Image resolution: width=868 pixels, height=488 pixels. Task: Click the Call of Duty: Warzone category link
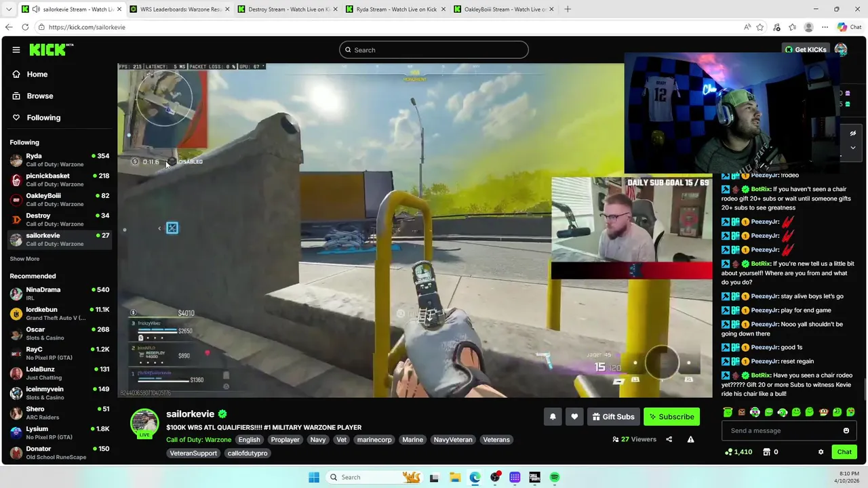click(199, 440)
